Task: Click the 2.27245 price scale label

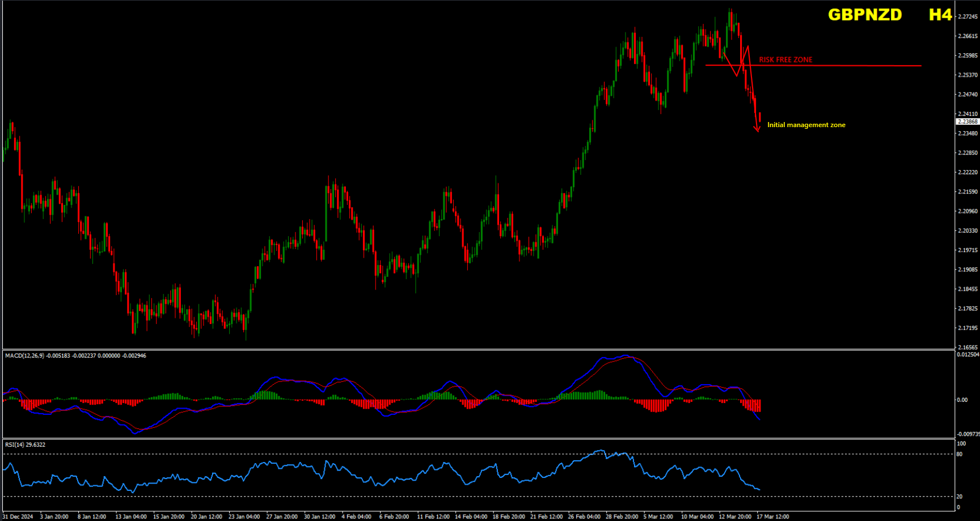Action: tap(968, 16)
